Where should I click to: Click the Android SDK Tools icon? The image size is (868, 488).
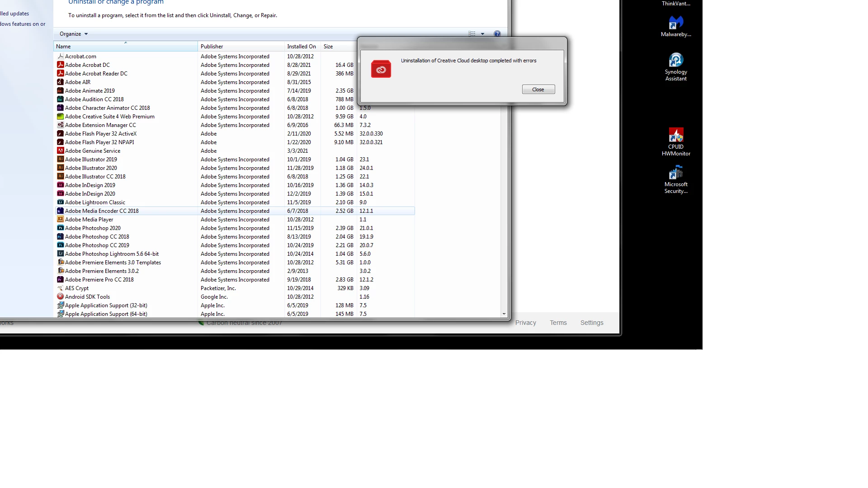[x=60, y=297]
